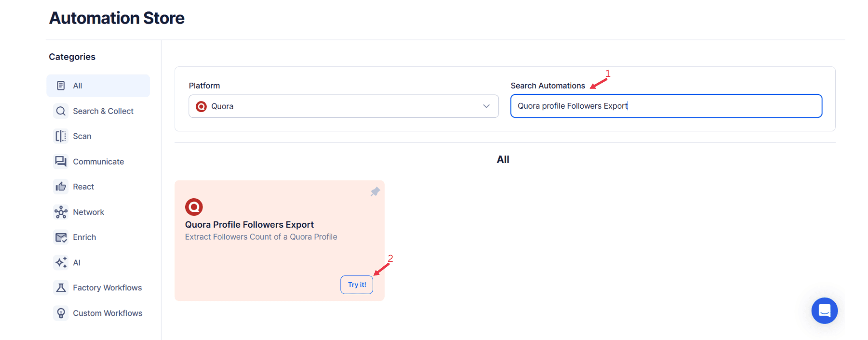This screenshot has width=868, height=340.
Task: Click the Communicate chat bubble icon
Action: [61, 161]
